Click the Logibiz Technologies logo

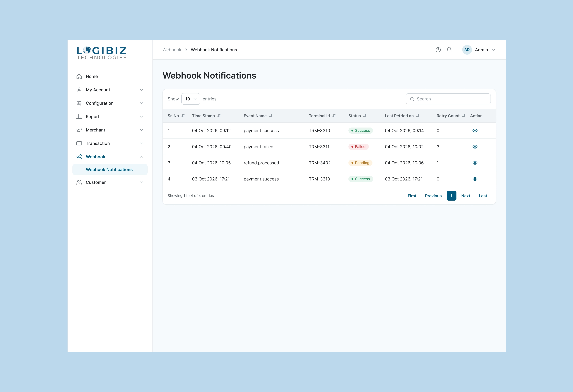[x=102, y=53]
